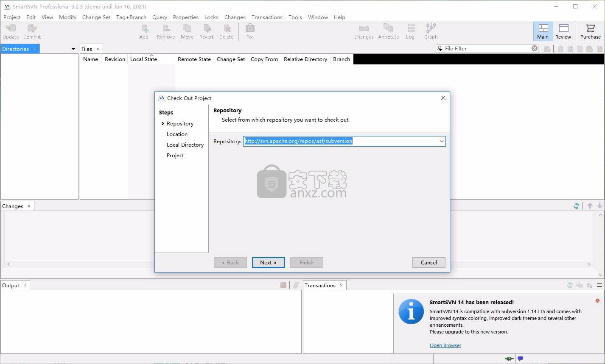Open the Change Set menu
605x364 pixels.
point(96,17)
